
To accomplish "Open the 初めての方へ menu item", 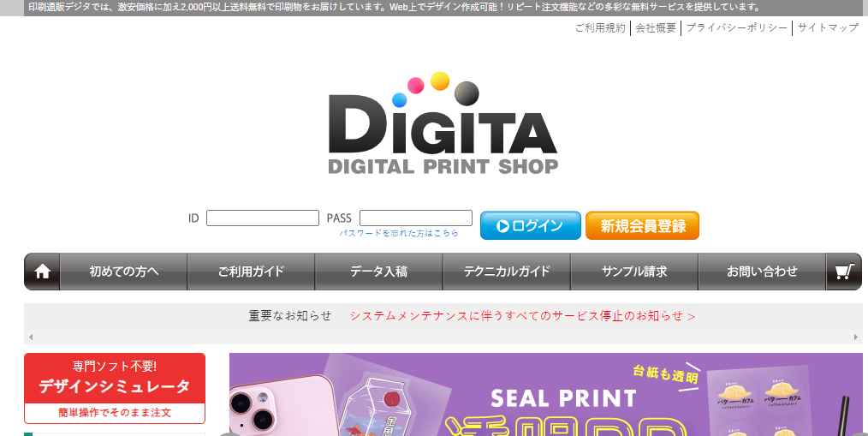I will click(123, 272).
